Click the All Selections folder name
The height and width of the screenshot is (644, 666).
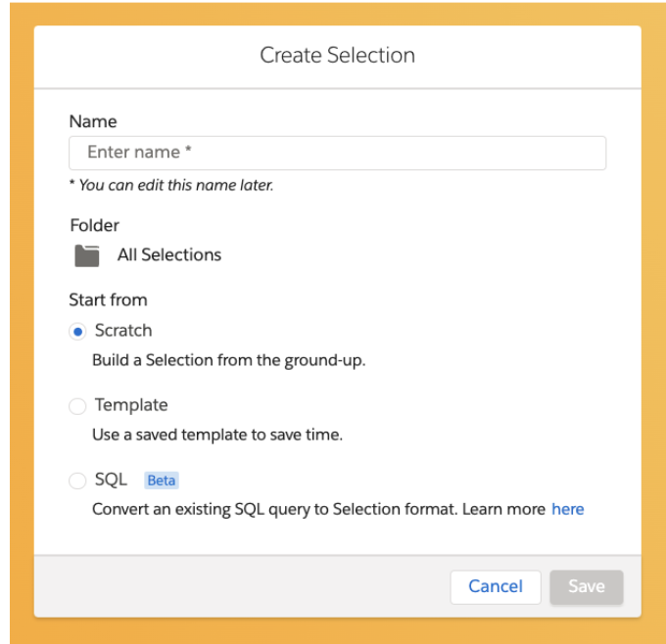tap(169, 254)
